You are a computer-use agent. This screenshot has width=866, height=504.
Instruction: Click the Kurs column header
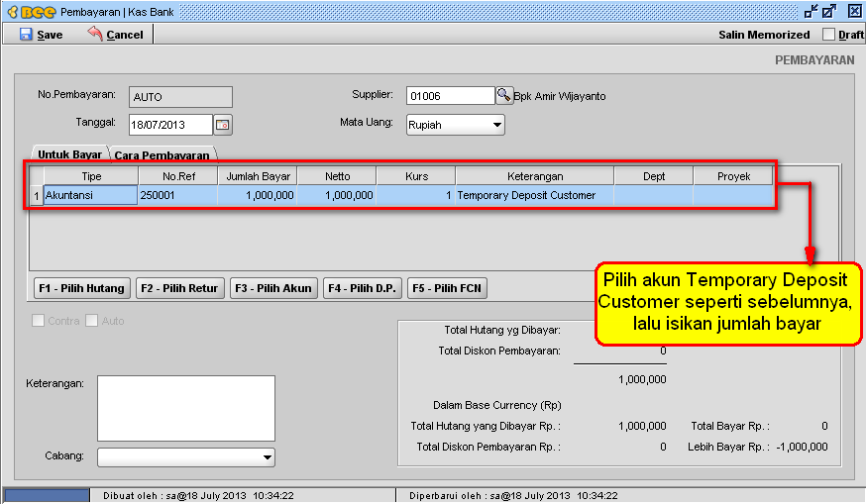(x=416, y=176)
